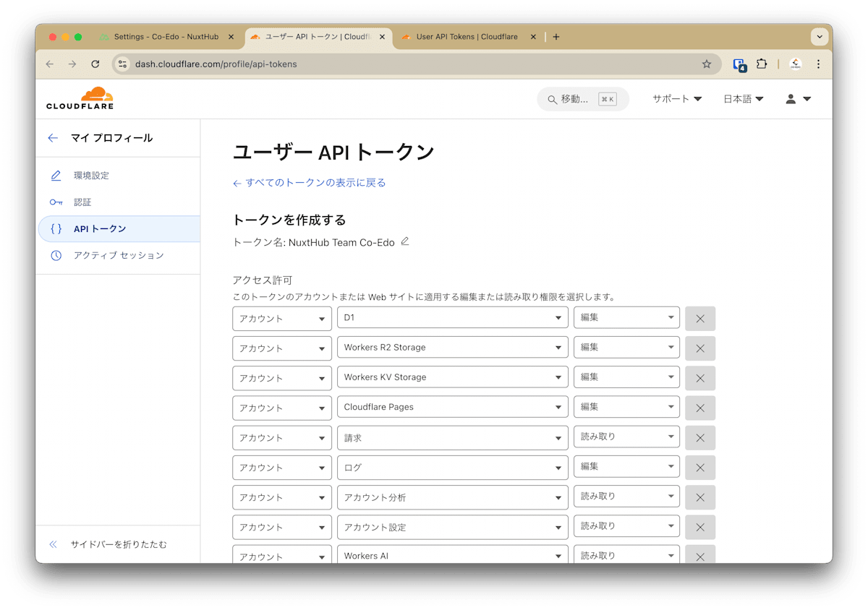Open the tab search dropdown
The height and width of the screenshot is (610, 868).
click(820, 36)
